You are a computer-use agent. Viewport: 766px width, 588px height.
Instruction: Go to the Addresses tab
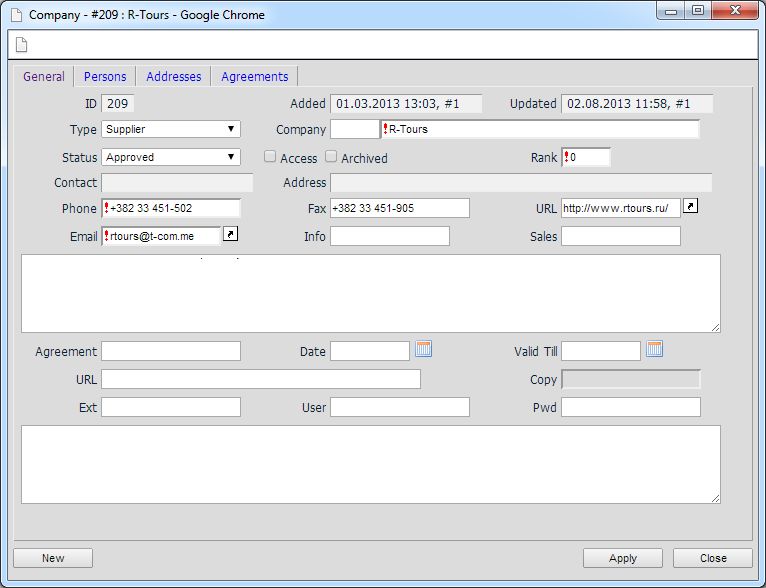[173, 77]
